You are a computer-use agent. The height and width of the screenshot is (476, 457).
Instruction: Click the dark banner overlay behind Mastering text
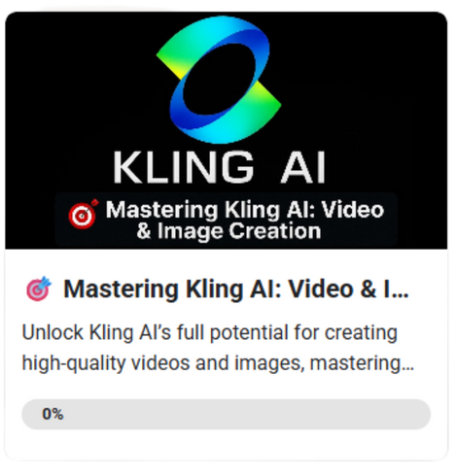227,220
